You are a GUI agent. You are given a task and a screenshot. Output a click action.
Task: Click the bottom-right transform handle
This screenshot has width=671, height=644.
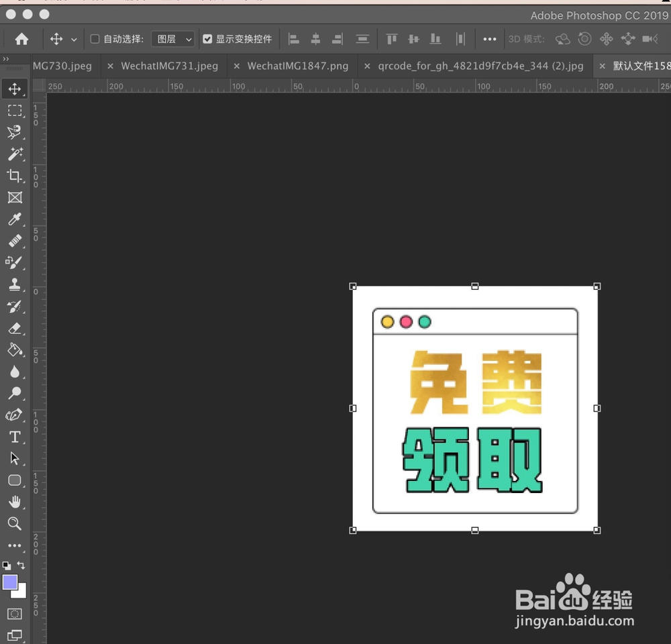click(597, 530)
